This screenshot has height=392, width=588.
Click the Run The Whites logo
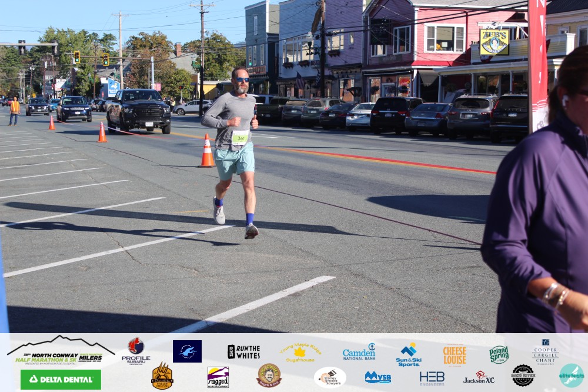243,352
